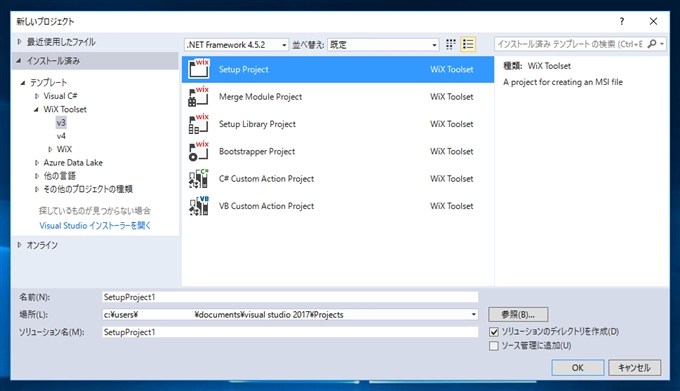Click the OK button

[578, 368]
